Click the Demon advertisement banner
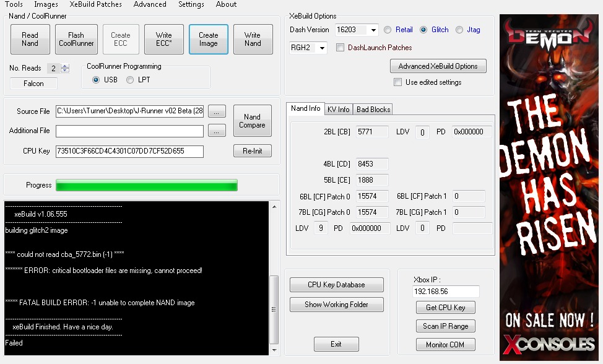603x364 pixels. point(549,187)
